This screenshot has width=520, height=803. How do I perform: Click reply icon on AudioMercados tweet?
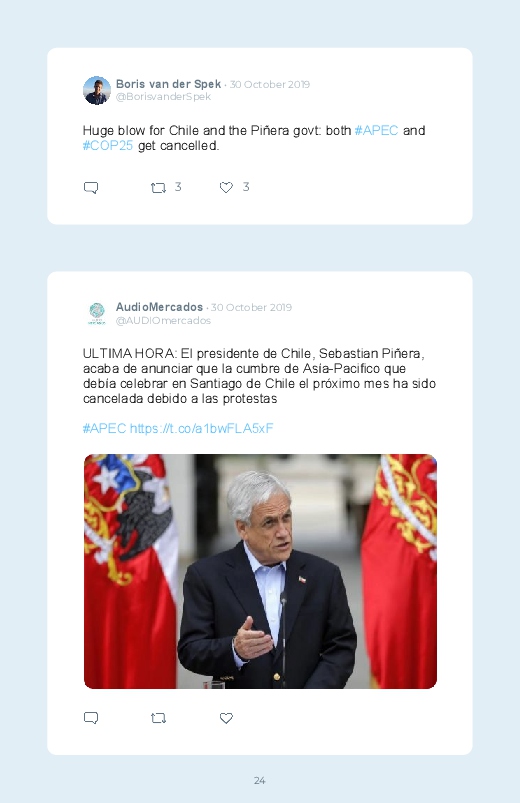point(91,718)
